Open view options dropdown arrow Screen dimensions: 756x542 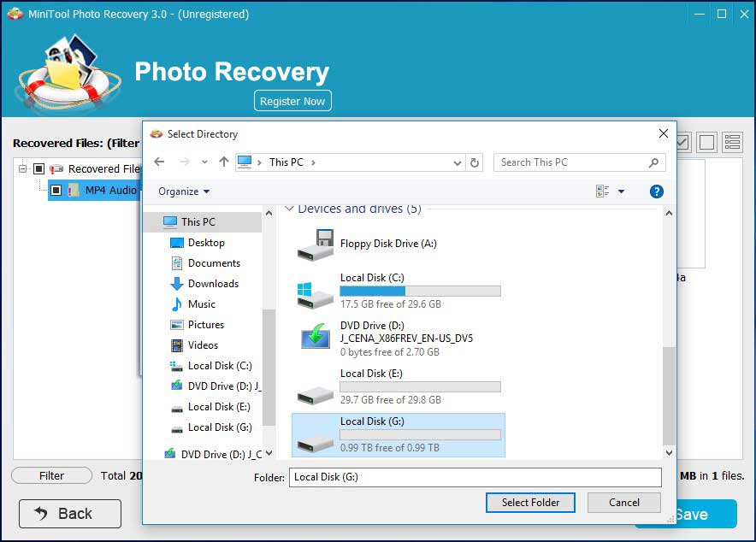tap(622, 191)
